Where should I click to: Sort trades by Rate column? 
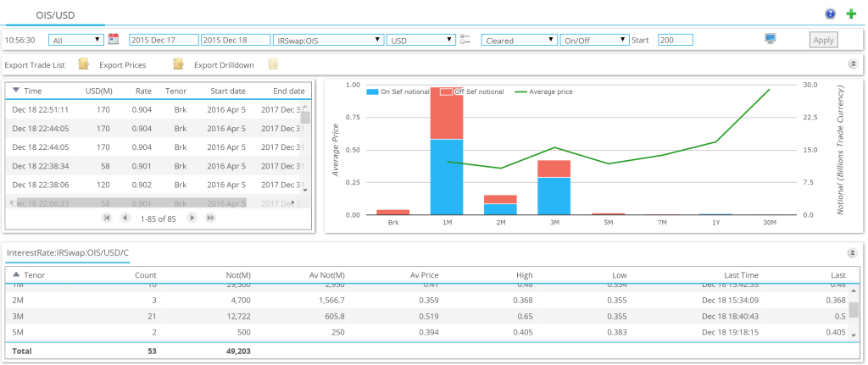pyautogui.click(x=144, y=91)
